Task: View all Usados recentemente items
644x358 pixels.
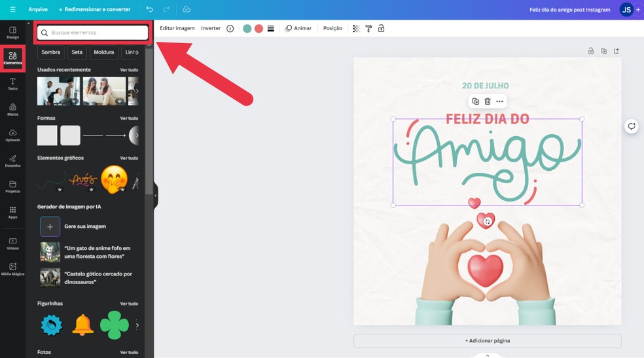Action: pyautogui.click(x=129, y=70)
